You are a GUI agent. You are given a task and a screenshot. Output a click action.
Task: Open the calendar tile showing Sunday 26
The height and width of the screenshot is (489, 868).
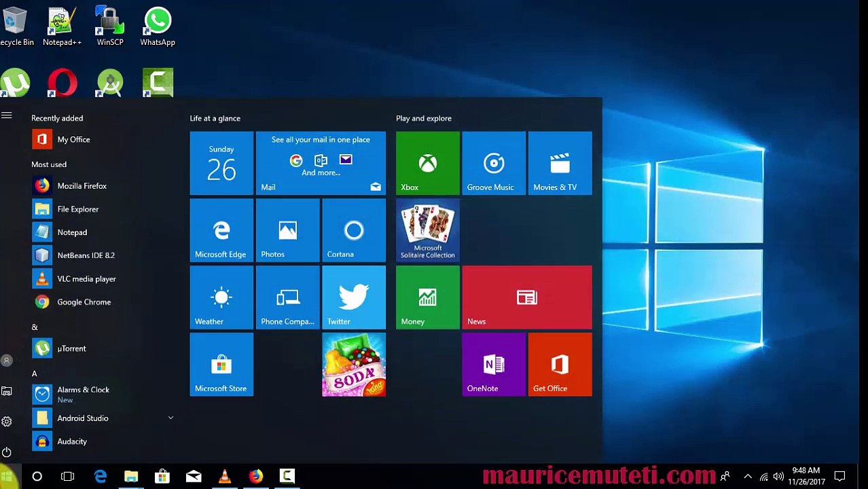point(221,163)
